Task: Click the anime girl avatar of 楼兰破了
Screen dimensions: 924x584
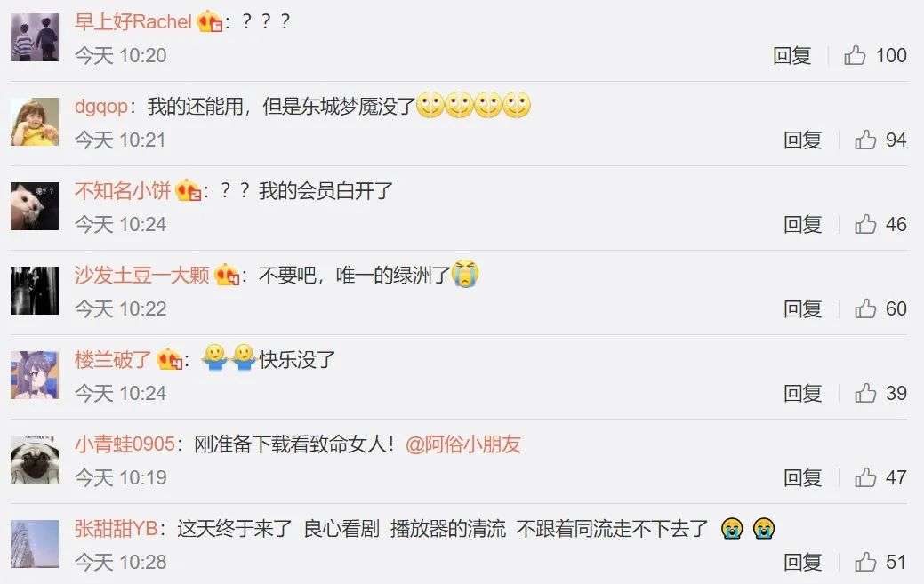Action: pos(35,375)
